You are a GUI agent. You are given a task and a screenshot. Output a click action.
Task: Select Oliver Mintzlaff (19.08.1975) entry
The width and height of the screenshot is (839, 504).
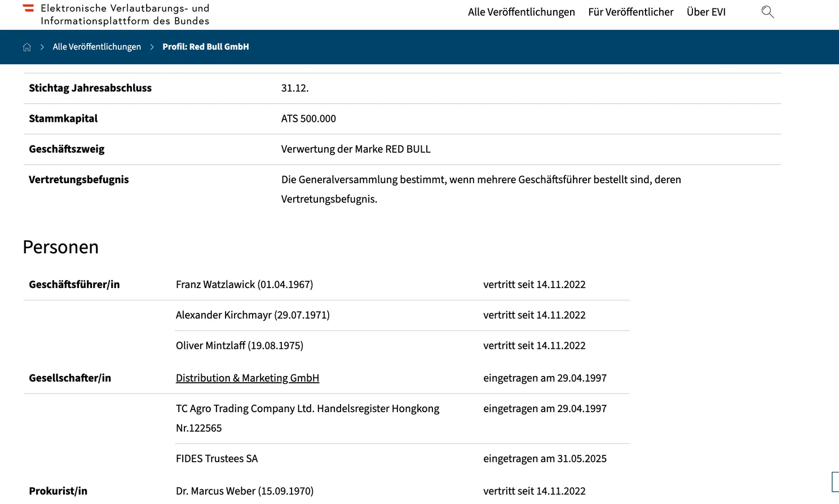tap(240, 346)
